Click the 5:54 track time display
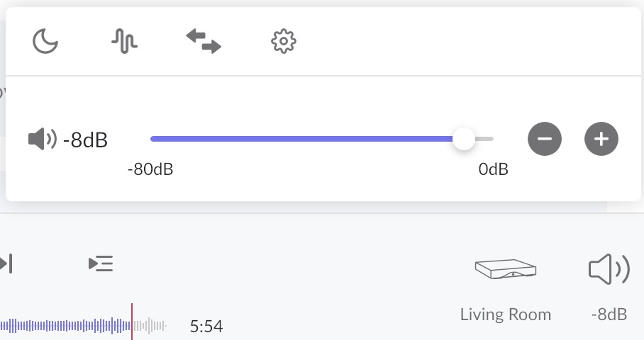This screenshot has width=644, height=340. (x=206, y=327)
